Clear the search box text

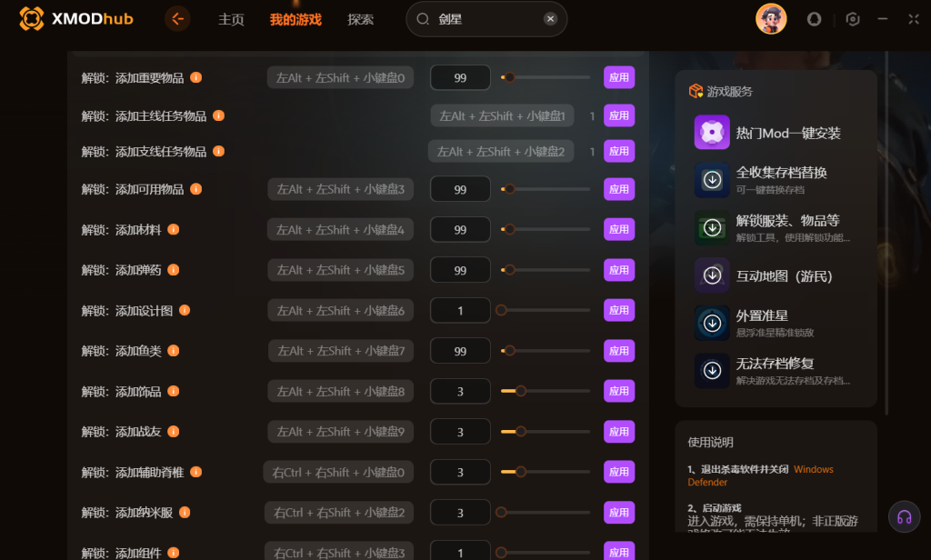(550, 19)
